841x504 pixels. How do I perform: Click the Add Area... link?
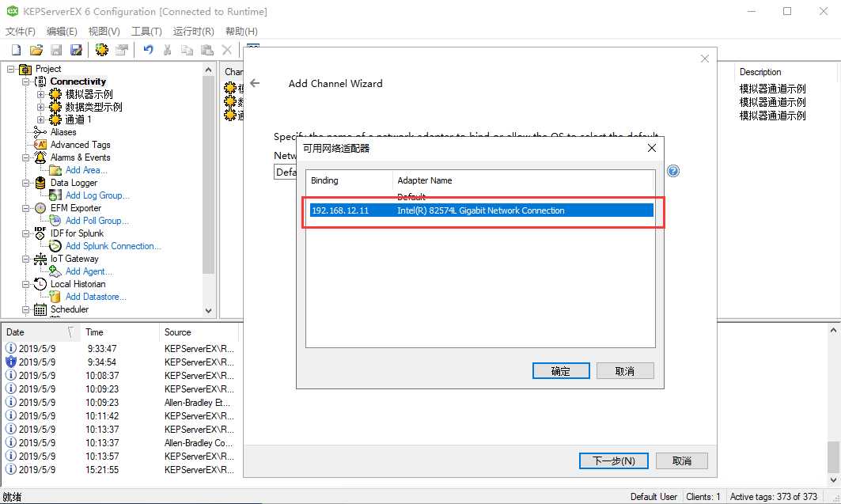coord(85,170)
